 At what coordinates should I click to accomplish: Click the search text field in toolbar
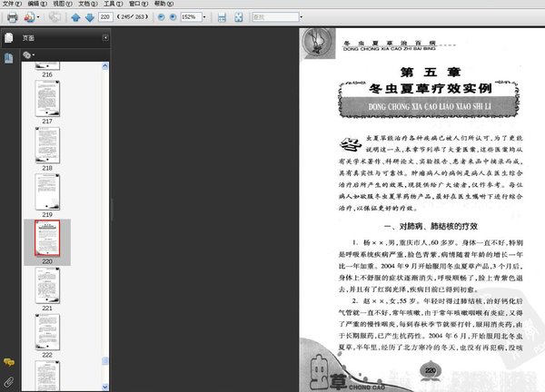tap(275, 16)
